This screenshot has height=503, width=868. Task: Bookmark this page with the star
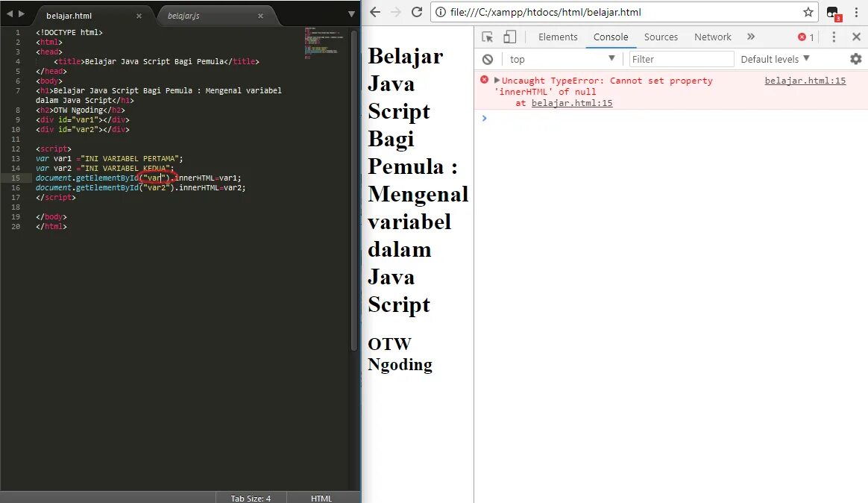(808, 12)
